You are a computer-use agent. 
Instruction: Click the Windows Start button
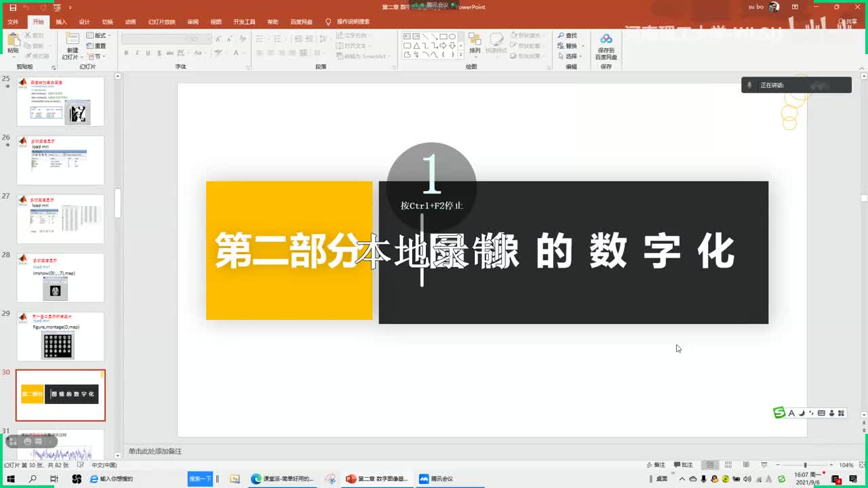[11, 479]
